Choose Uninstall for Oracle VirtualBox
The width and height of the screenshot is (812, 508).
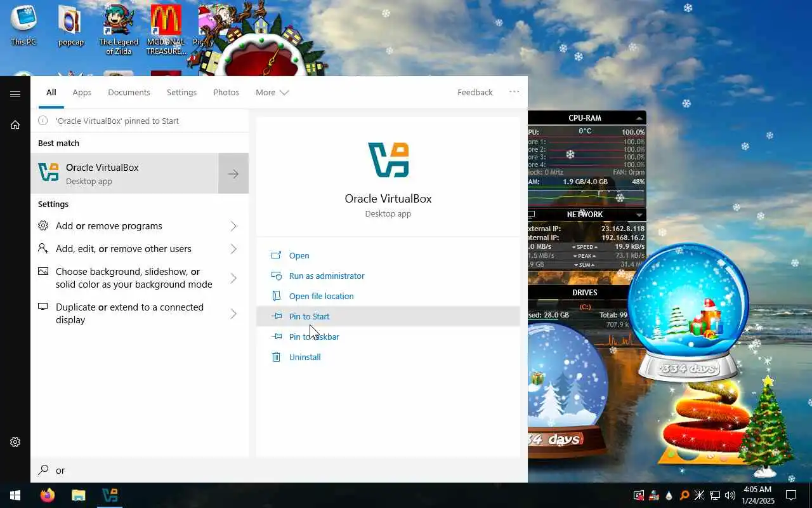388,357
